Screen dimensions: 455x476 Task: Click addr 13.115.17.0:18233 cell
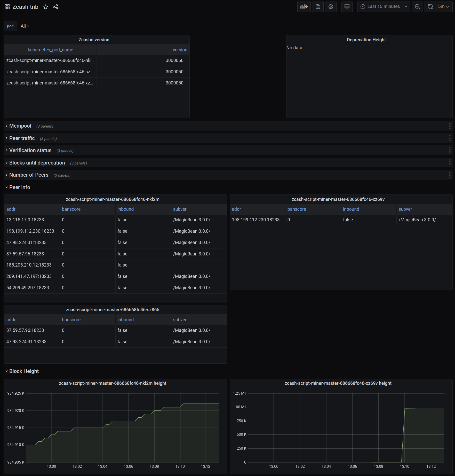25,220
